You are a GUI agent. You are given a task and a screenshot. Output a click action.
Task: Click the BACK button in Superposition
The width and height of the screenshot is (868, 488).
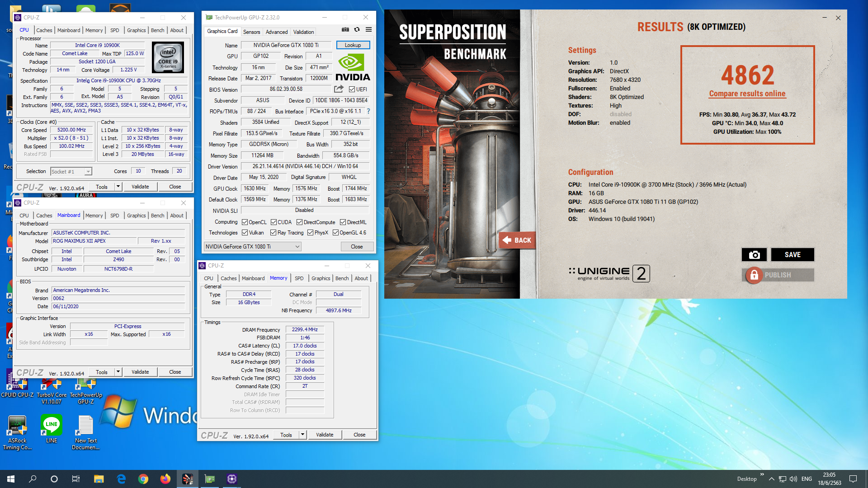[517, 240]
